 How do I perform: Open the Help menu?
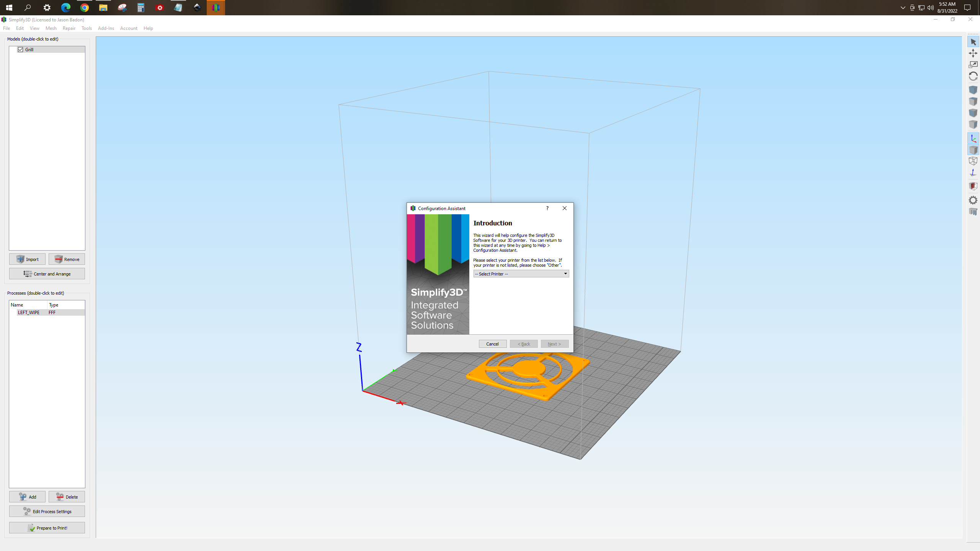pyautogui.click(x=148, y=28)
